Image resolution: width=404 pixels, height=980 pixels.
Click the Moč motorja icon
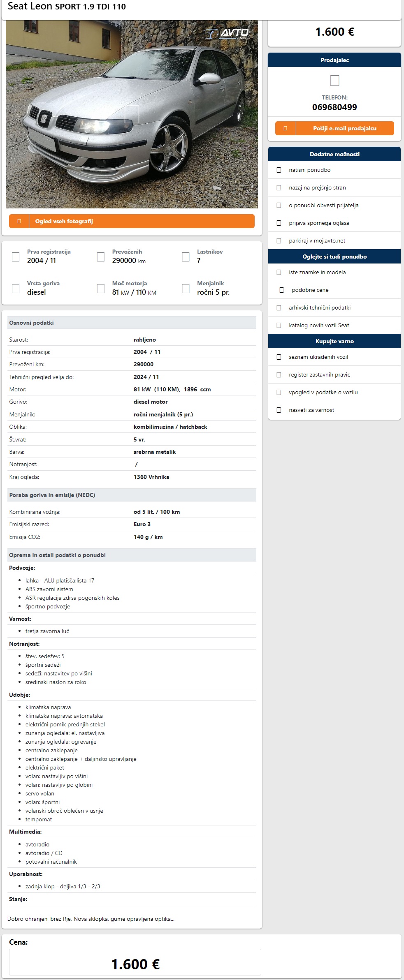[101, 289]
